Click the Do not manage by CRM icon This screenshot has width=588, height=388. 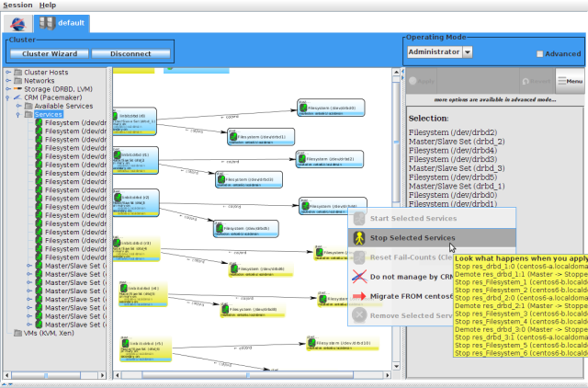coord(358,277)
